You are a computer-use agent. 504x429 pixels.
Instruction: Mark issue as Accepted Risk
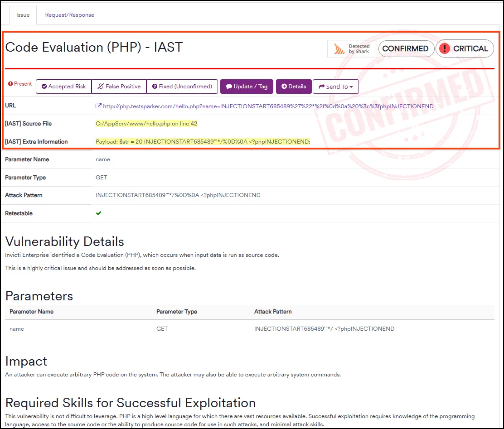(63, 86)
